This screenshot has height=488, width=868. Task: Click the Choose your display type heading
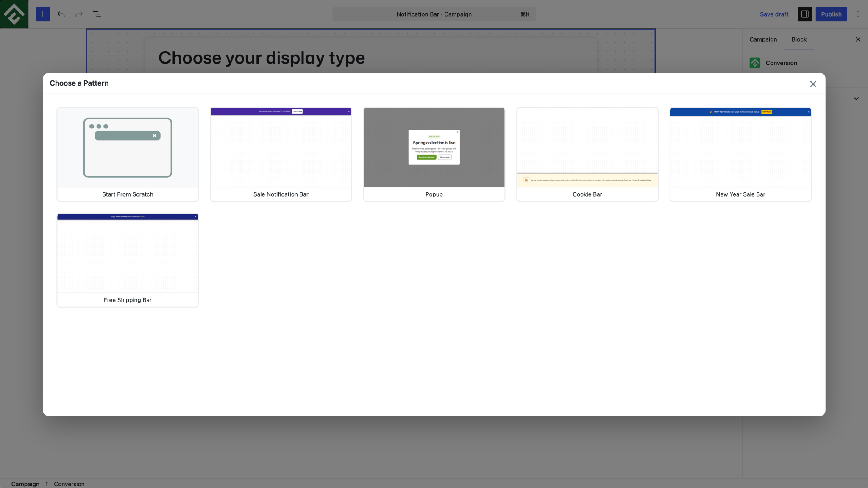[x=262, y=58]
